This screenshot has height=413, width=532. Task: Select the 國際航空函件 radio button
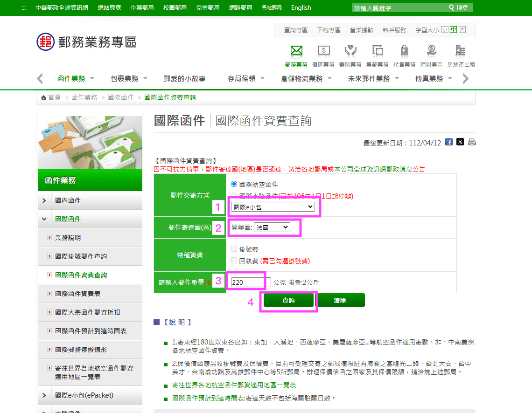[234, 184]
